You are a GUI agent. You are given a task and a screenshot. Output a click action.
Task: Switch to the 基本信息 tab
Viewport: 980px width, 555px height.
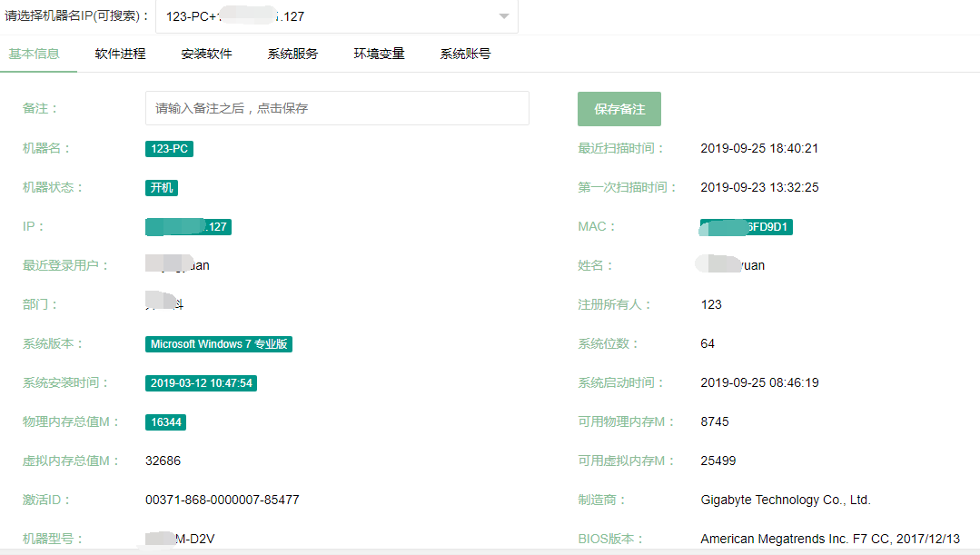coord(35,54)
